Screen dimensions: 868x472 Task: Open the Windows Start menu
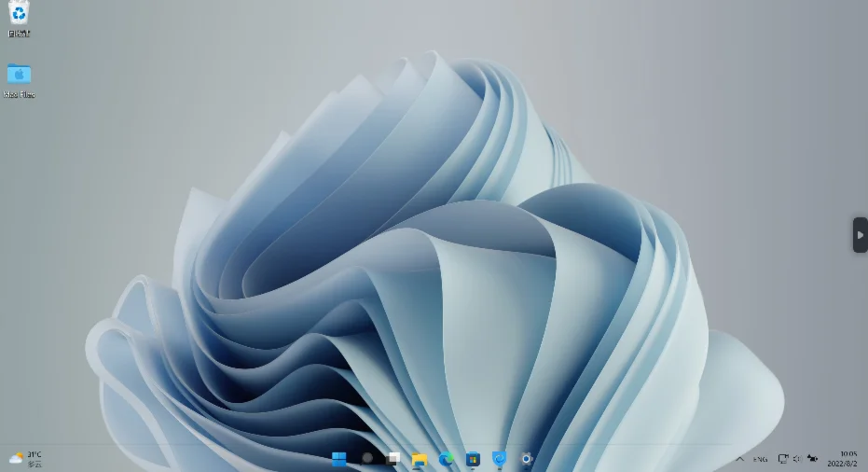coord(338,459)
